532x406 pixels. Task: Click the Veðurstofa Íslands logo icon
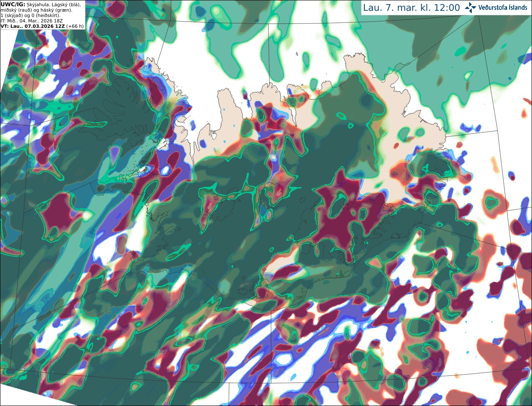click(470, 7)
